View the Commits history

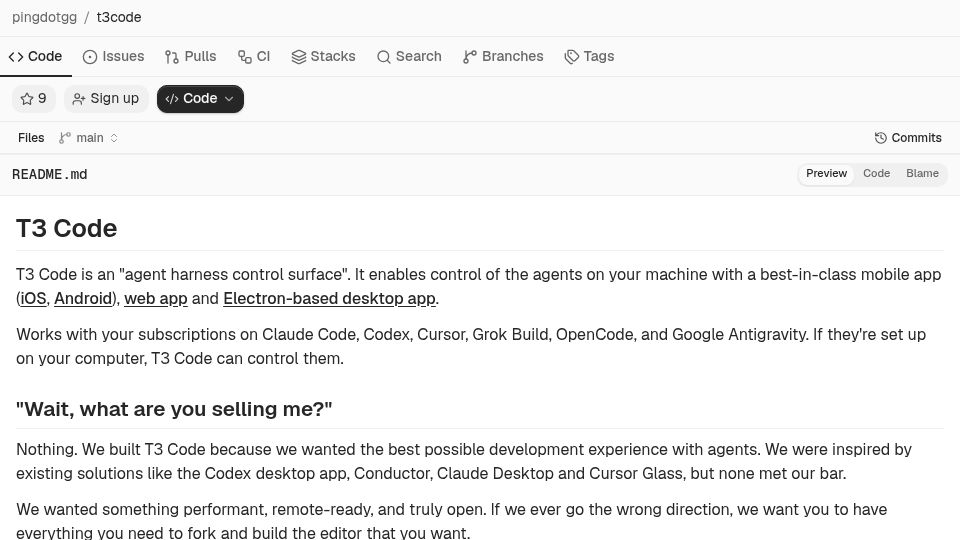click(x=908, y=138)
